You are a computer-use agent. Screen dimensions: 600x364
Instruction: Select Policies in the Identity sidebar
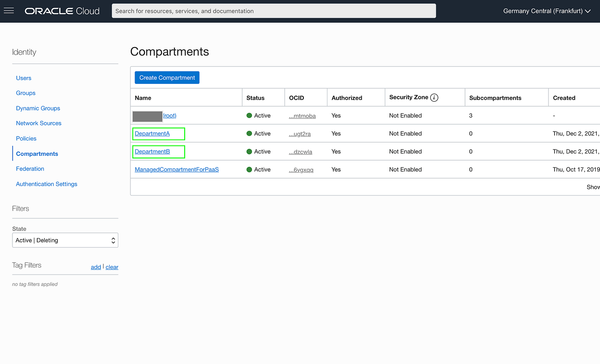tap(26, 138)
